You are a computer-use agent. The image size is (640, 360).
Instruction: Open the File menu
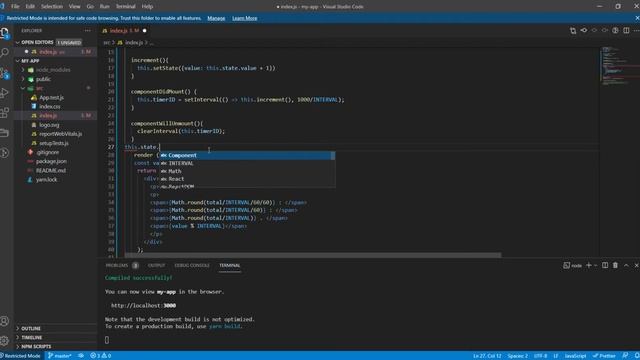tap(15, 7)
